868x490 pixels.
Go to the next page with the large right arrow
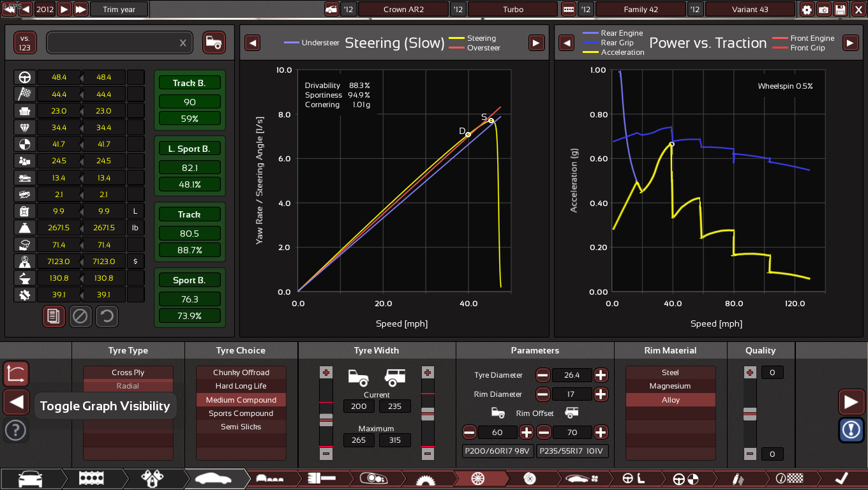[851, 402]
